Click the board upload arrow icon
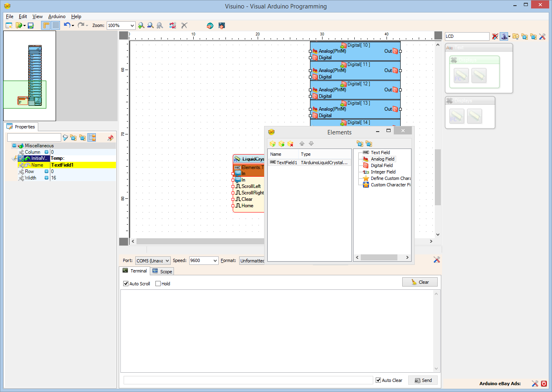 (x=221, y=25)
